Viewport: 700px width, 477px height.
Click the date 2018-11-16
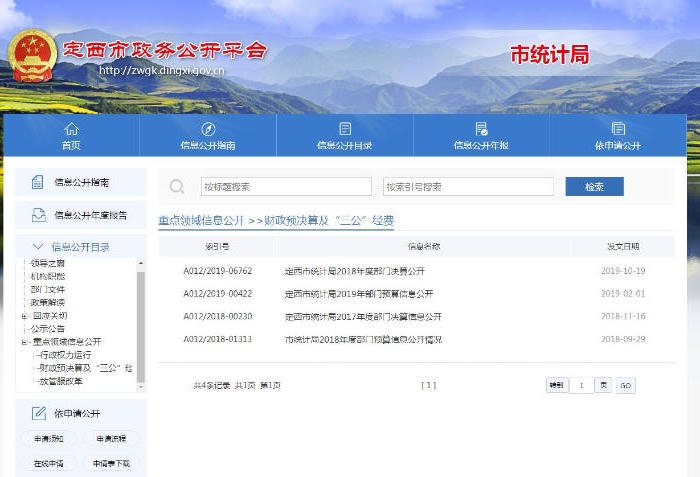(x=623, y=316)
